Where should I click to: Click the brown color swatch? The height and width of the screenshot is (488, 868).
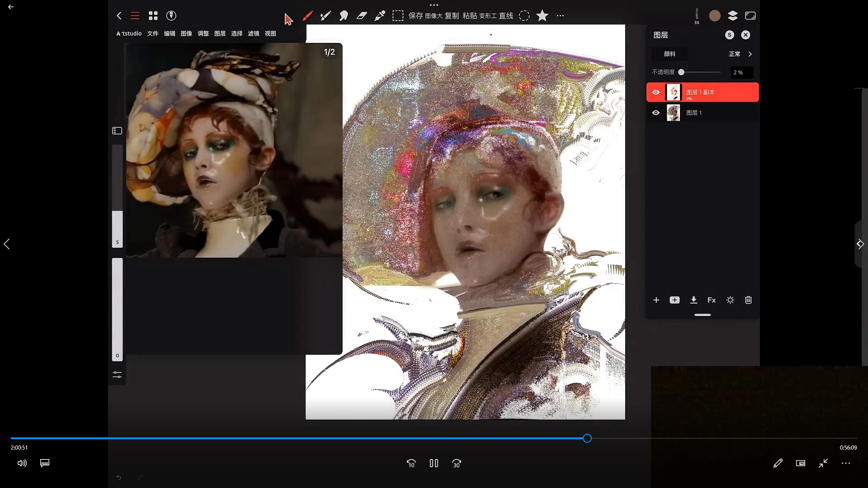point(715,16)
